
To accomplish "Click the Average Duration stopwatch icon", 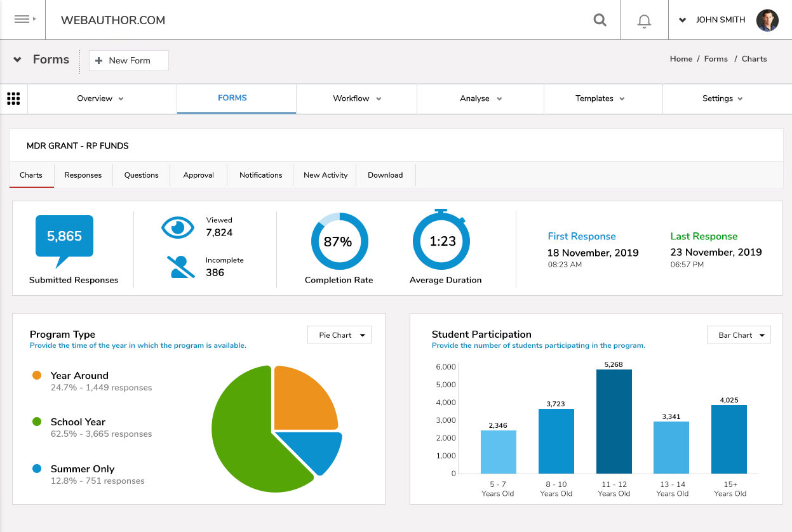I will [442, 241].
